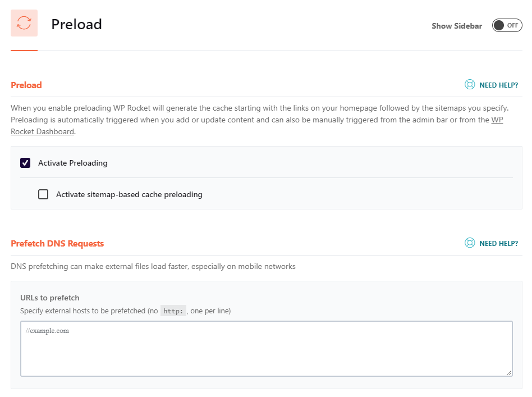Click the DNS prefetching description text
The image size is (532, 397).
(153, 267)
